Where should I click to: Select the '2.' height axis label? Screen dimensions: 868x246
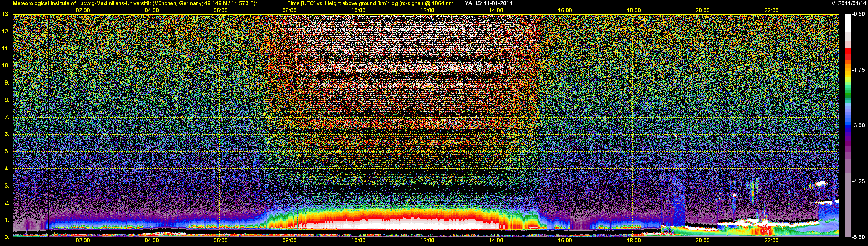[7, 203]
